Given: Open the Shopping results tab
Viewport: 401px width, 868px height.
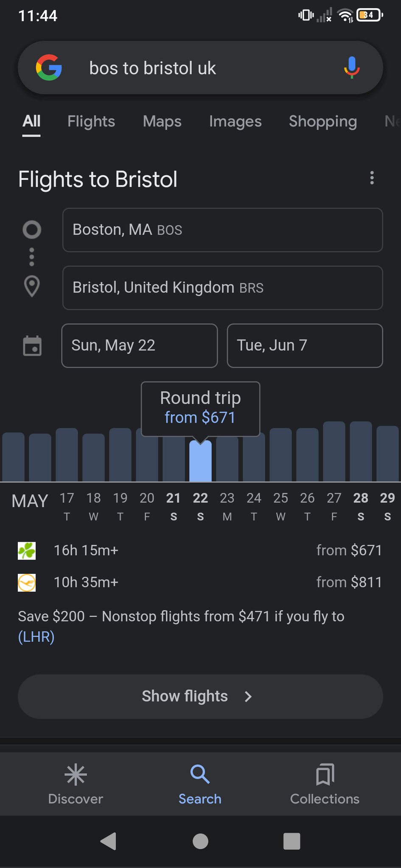Looking at the screenshot, I should [x=322, y=122].
